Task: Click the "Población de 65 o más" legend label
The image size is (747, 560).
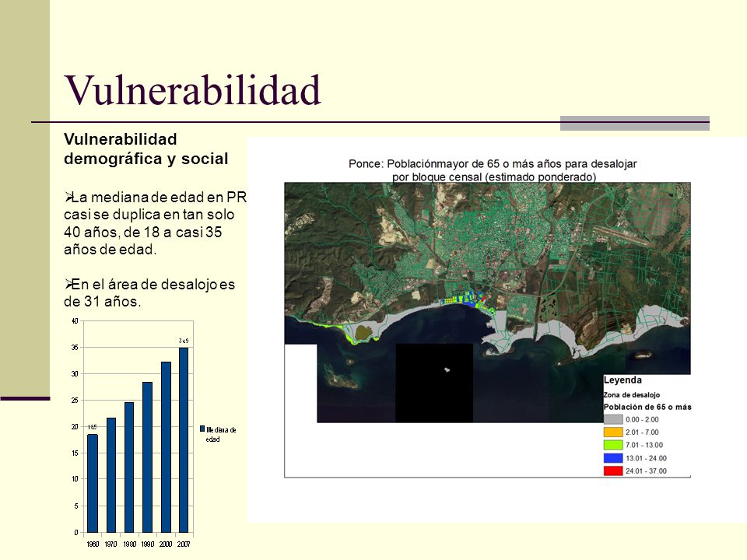Action: point(647,407)
